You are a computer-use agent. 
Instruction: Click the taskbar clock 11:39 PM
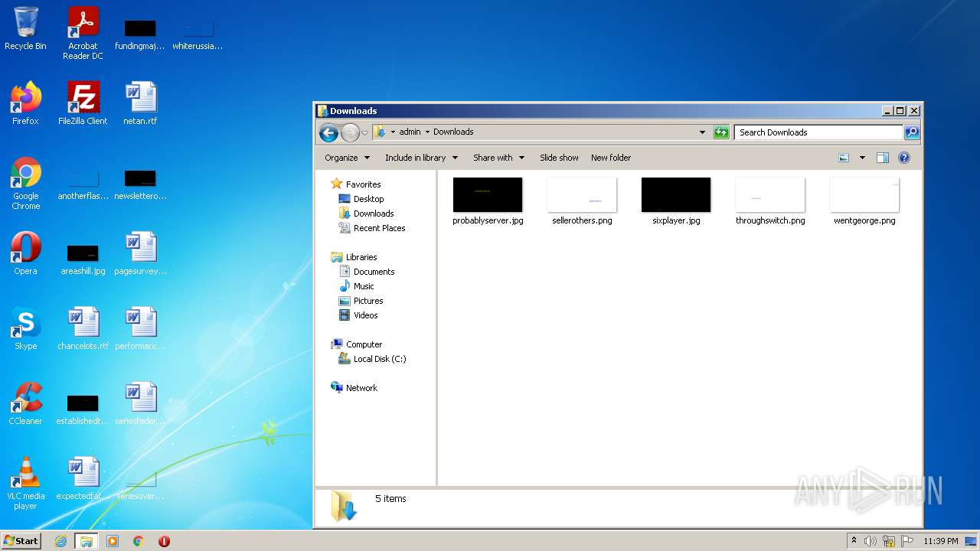click(x=940, y=541)
